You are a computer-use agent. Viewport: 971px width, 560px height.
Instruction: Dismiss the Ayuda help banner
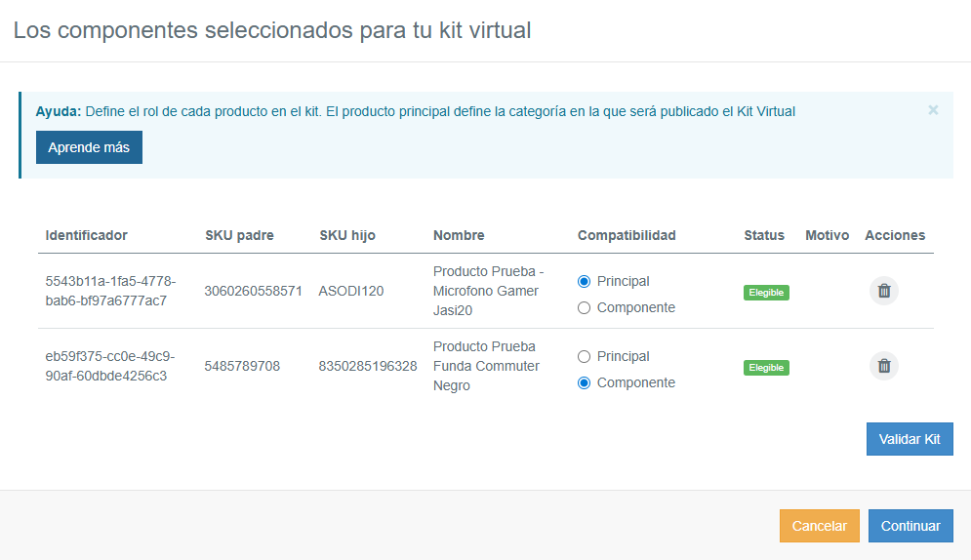[933, 110]
